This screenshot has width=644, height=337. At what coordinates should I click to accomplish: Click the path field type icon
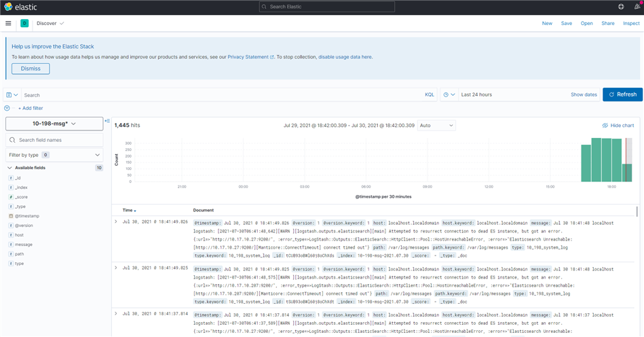point(11,253)
